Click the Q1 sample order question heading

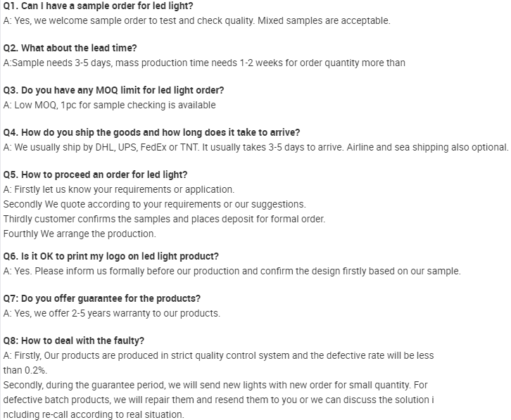99,6
